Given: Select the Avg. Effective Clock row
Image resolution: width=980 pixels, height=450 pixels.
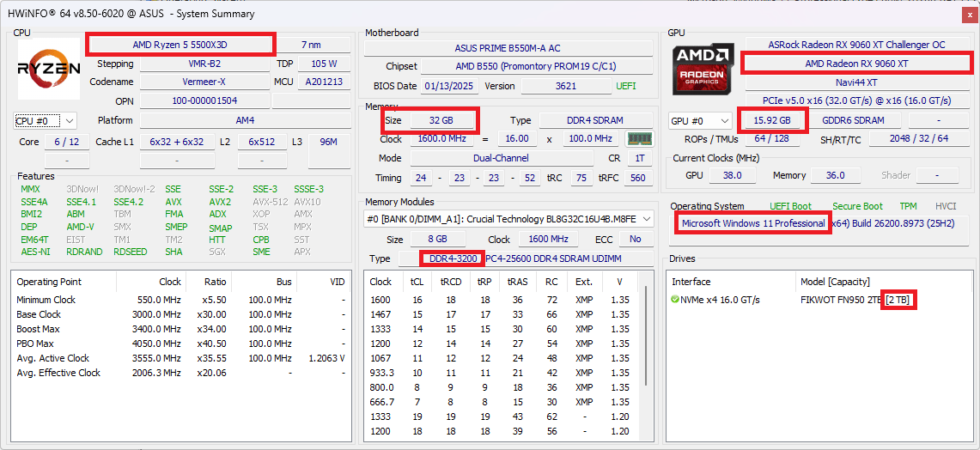Looking at the screenshot, I should 180,373.
